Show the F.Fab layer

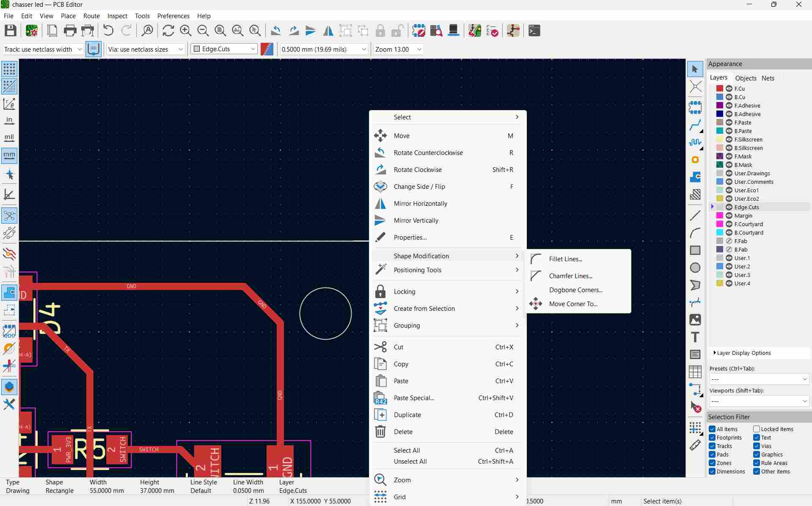[729, 241]
